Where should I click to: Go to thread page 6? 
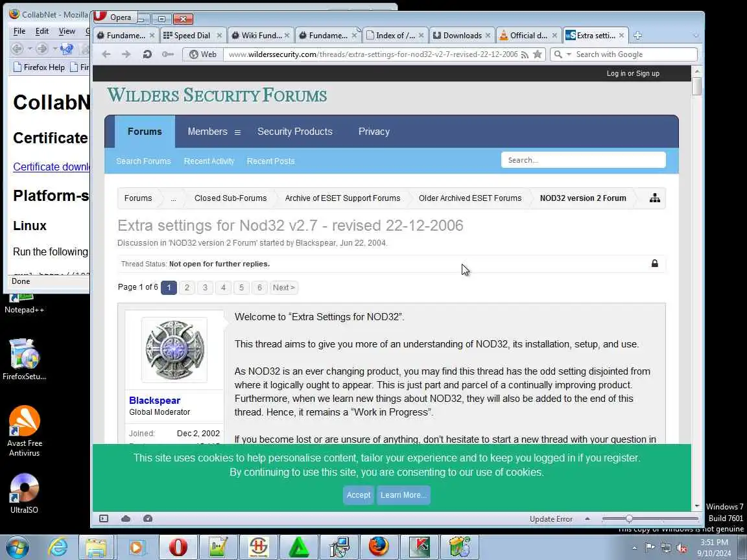point(259,288)
